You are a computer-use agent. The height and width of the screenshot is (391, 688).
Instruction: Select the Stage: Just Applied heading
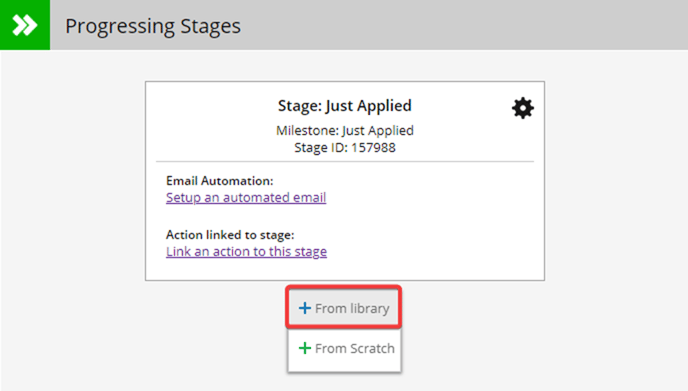(x=344, y=106)
